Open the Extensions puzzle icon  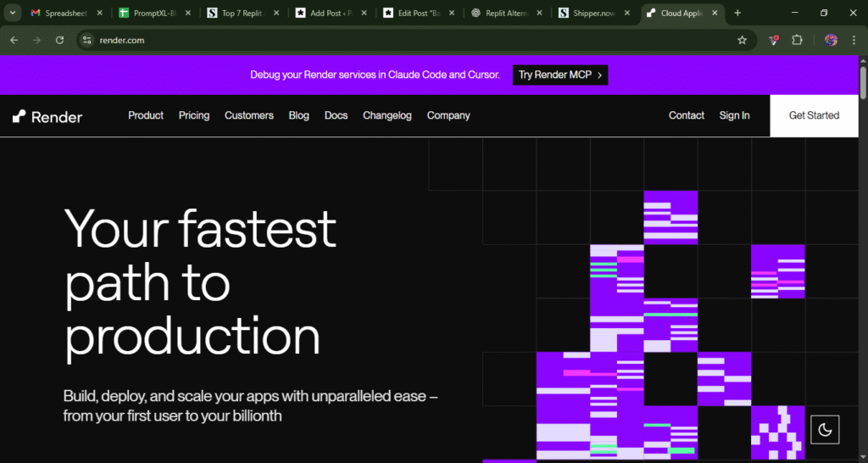[797, 40]
